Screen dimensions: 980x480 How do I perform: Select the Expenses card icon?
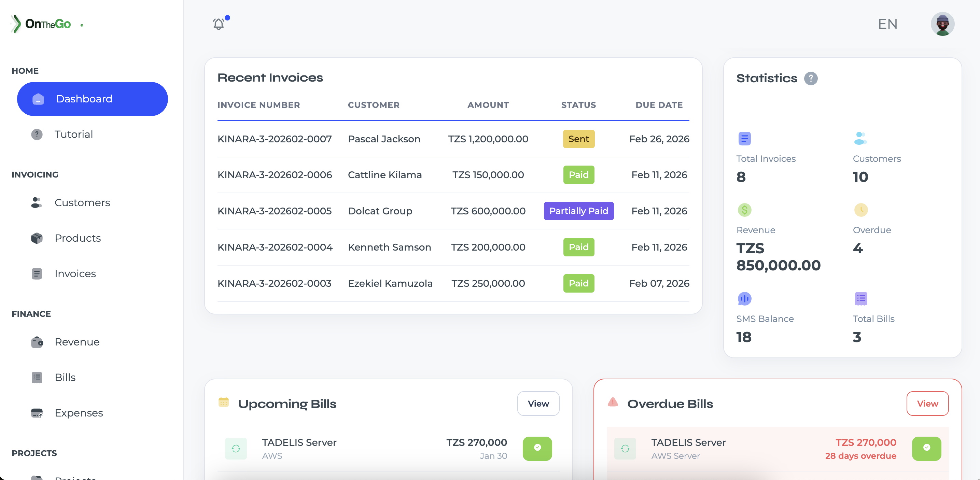point(37,413)
